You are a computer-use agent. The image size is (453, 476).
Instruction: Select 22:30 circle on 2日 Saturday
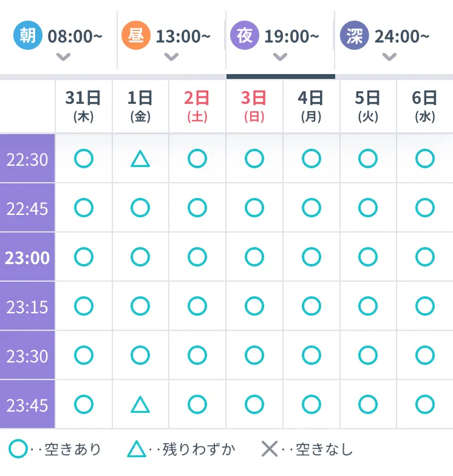[197, 158]
